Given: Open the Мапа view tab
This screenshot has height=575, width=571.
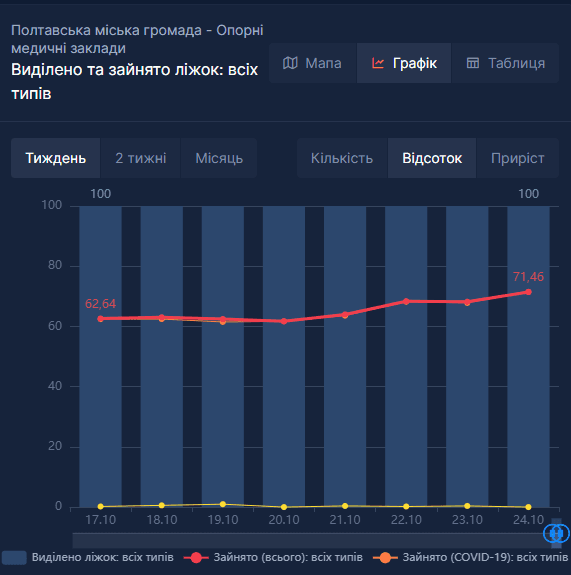Looking at the screenshot, I should (x=312, y=63).
